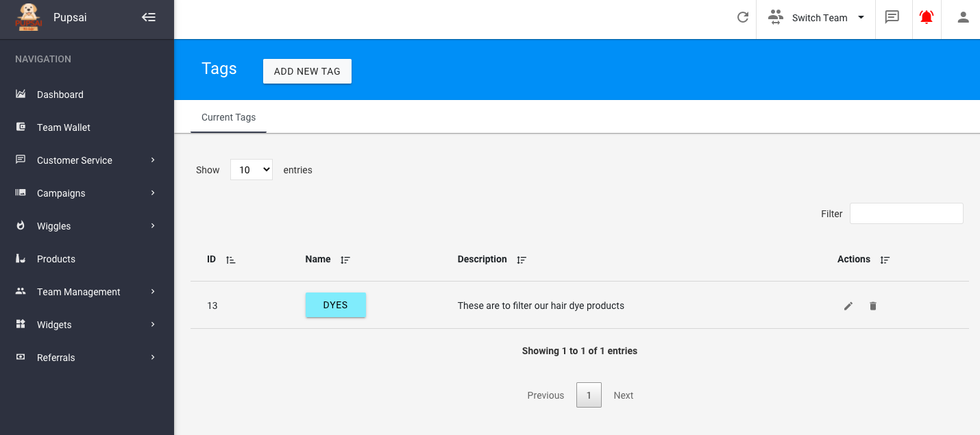Expand the Campaigns sidebar menu

(x=86, y=193)
